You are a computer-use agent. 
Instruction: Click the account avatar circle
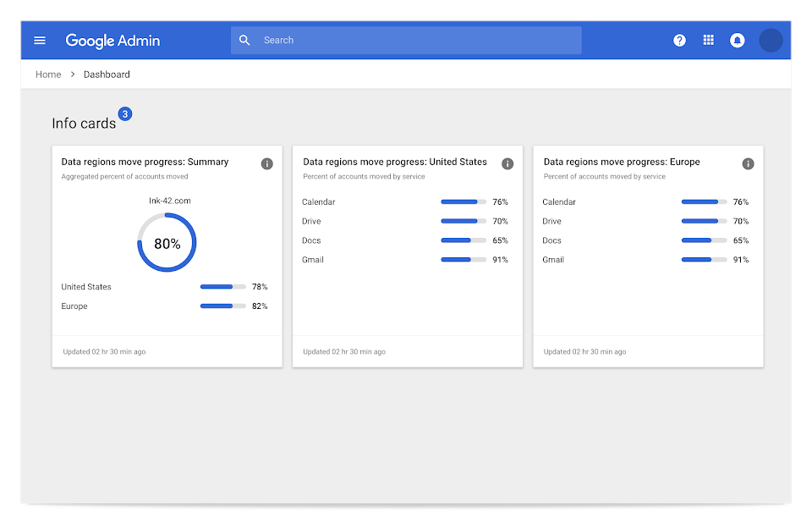(771, 41)
